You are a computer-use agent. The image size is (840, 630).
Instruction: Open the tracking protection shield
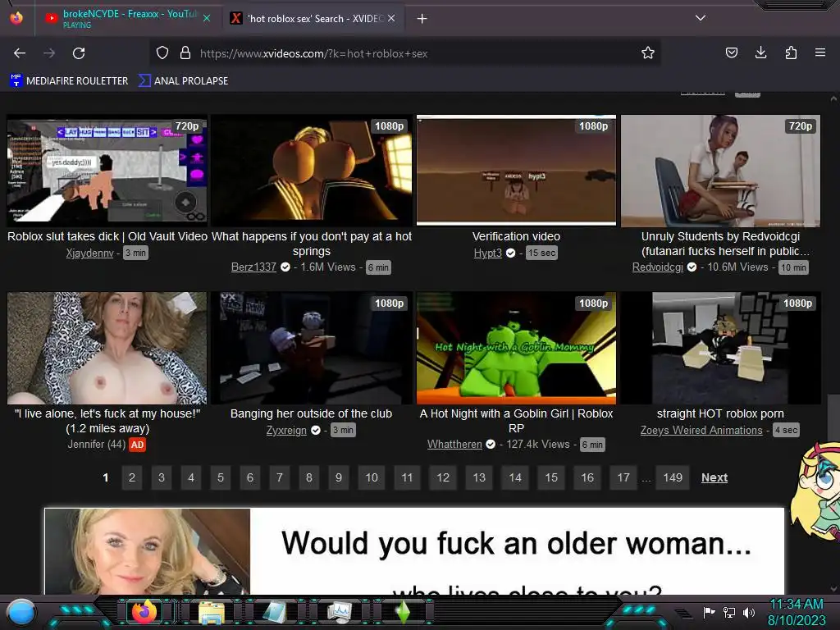162,53
